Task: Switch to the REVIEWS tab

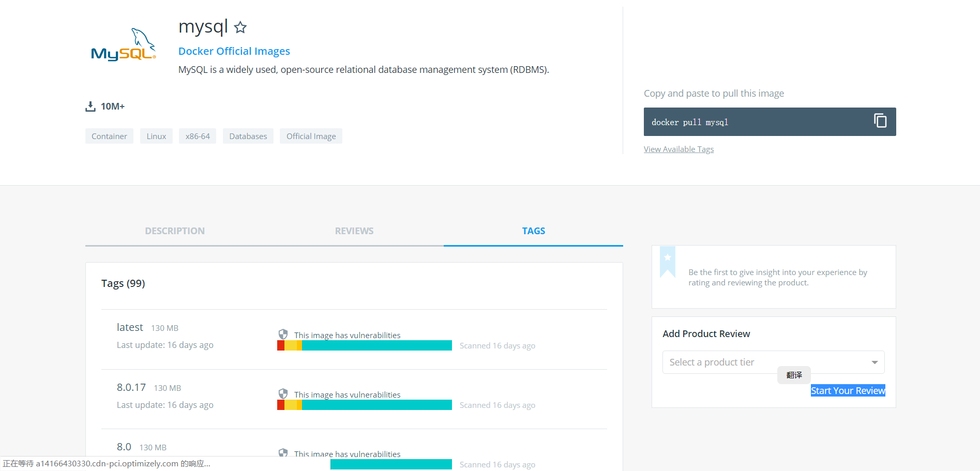Action: pos(354,231)
